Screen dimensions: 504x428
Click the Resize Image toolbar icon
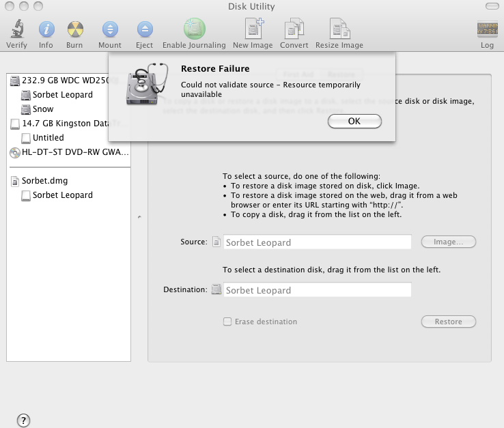click(339, 29)
